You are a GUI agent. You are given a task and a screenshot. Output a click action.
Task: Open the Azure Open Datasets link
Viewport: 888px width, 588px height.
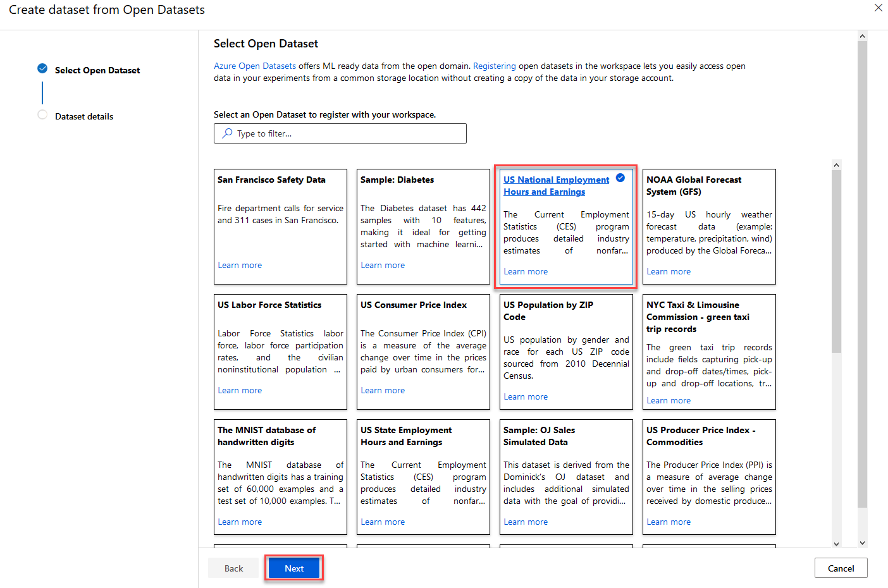point(255,66)
